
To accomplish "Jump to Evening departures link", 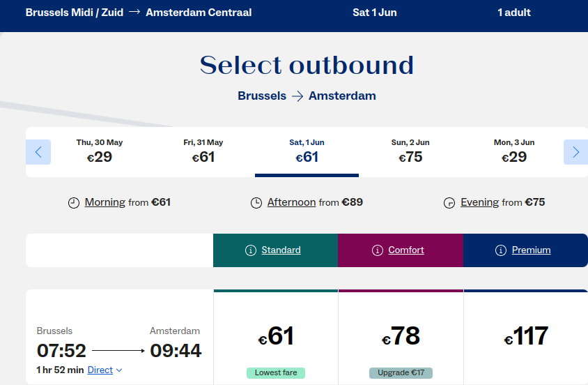I will point(479,202).
